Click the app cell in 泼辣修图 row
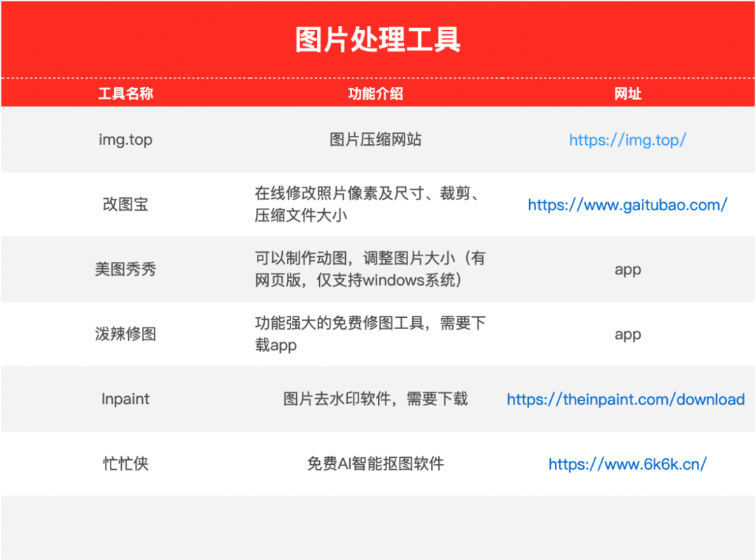Viewport: 756px width, 560px height. pos(628,335)
